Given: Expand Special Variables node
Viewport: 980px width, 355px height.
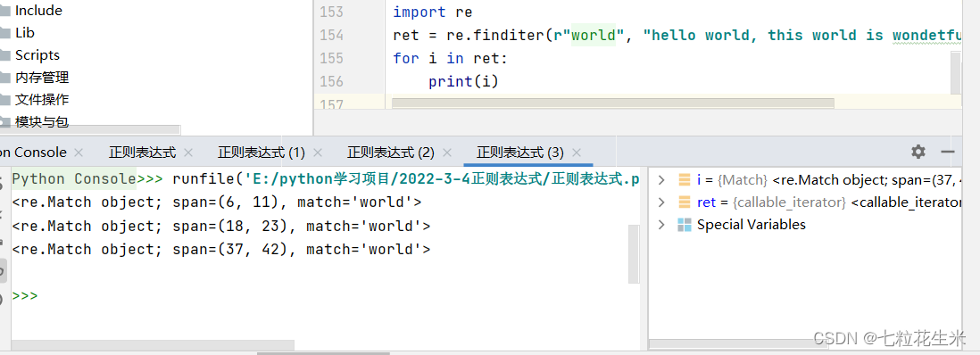Looking at the screenshot, I should click(661, 225).
